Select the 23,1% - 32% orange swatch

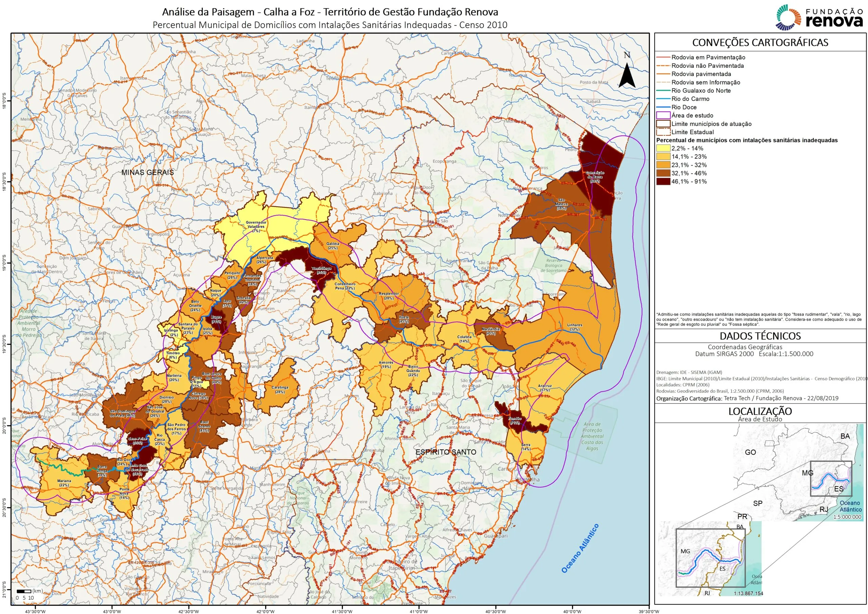[x=663, y=165]
